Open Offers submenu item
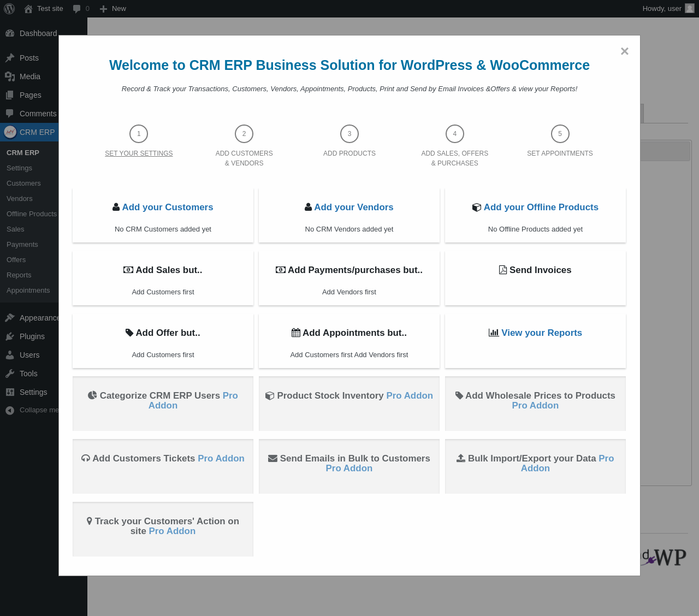This screenshot has height=616, width=699. [16, 260]
